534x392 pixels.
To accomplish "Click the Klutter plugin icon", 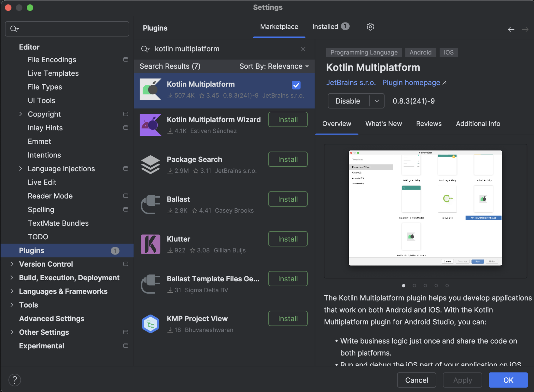I will click(x=150, y=244).
